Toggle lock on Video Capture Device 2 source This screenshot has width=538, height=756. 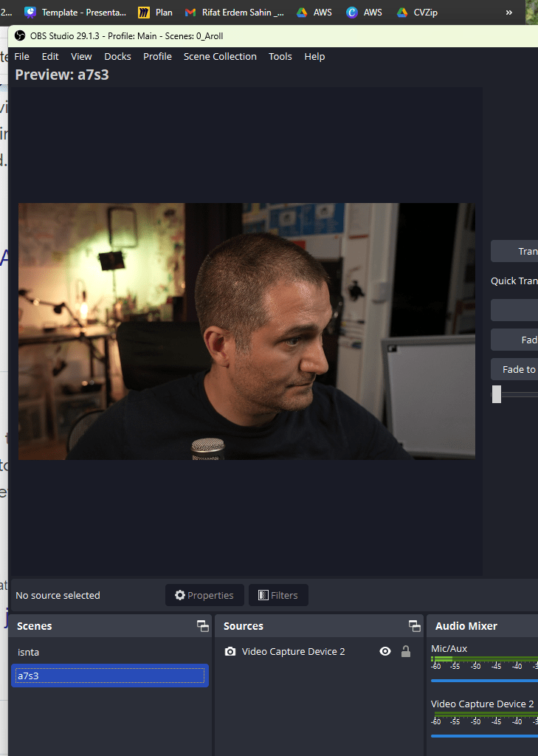406,651
